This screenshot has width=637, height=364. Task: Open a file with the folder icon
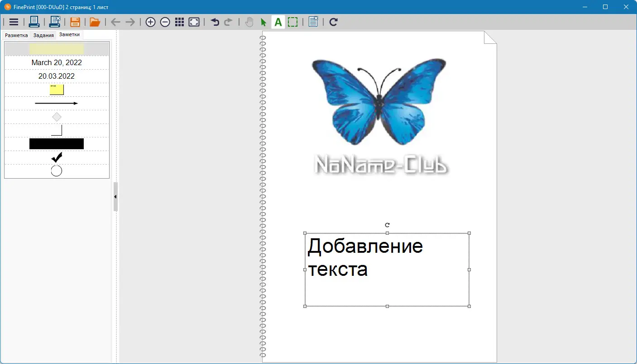tap(95, 22)
